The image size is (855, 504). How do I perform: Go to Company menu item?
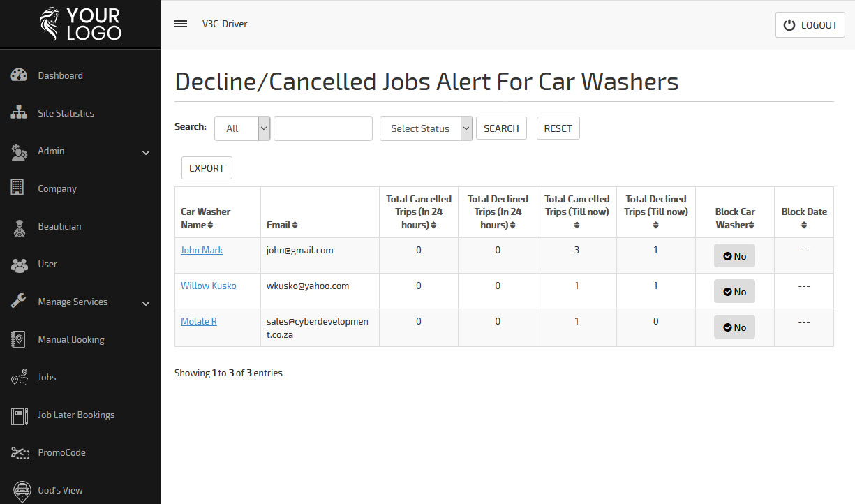[57, 188]
